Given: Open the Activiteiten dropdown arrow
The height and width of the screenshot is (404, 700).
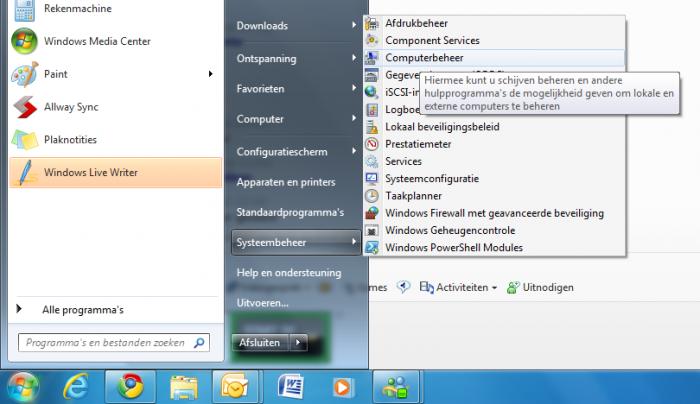Looking at the screenshot, I should point(494,288).
